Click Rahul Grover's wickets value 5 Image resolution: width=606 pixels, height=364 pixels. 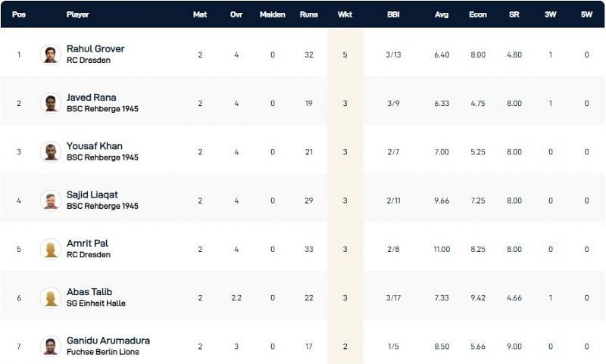pyautogui.click(x=345, y=54)
